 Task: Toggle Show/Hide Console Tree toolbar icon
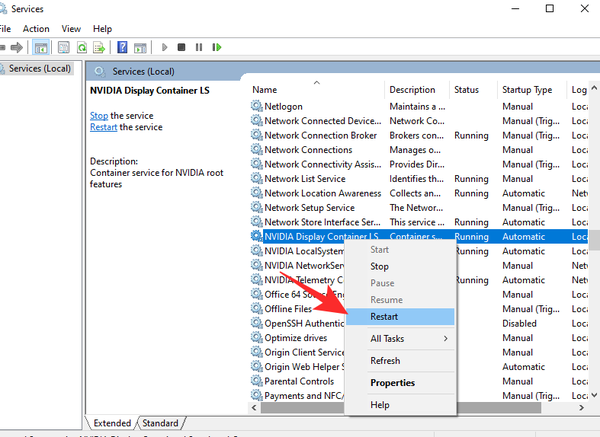(x=41, y=47)
